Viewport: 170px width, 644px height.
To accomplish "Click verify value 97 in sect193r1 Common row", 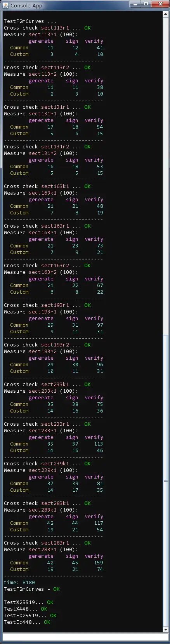I will (100, 325).
